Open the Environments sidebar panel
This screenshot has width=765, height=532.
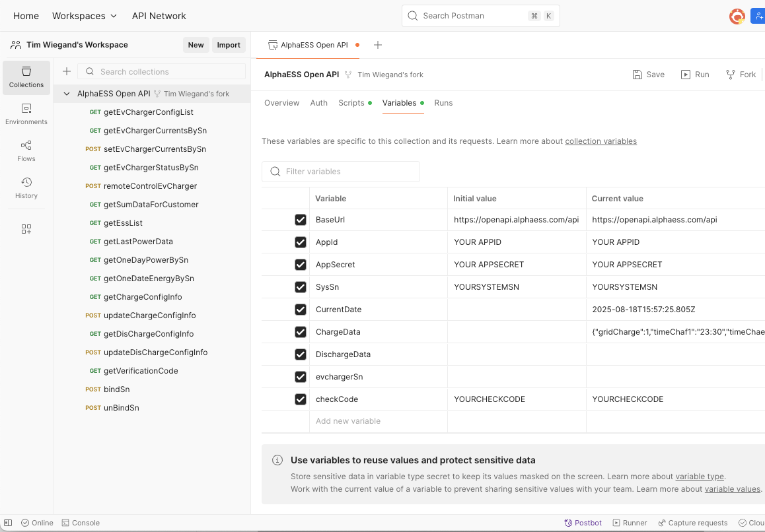pos(26,115)
